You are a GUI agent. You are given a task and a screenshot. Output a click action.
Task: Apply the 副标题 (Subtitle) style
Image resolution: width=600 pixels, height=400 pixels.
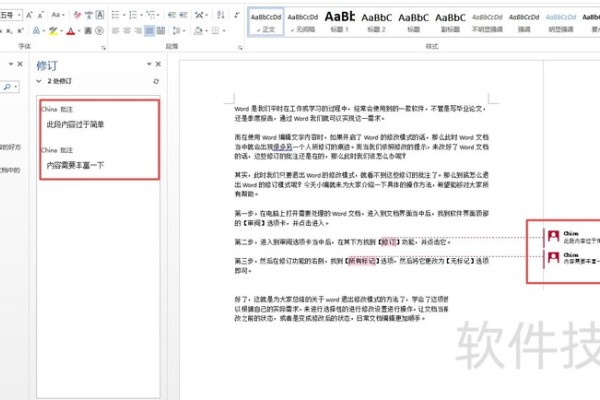[450, 22]
